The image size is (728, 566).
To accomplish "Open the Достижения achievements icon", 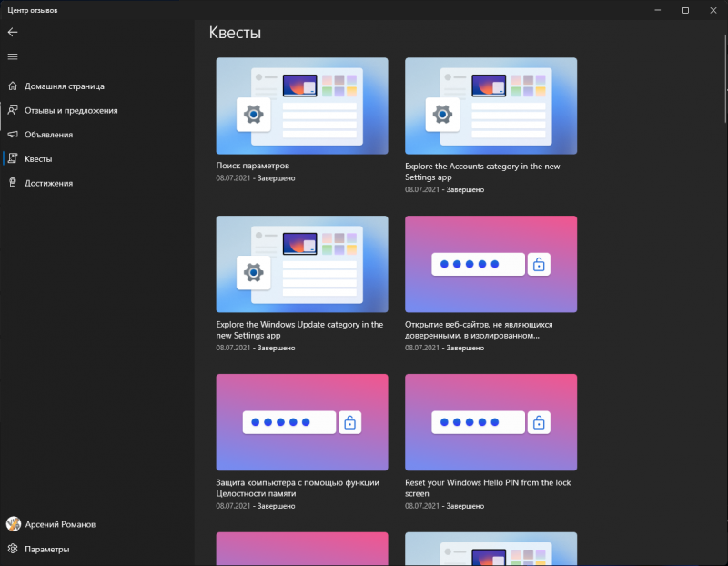I will coord(13,183).
